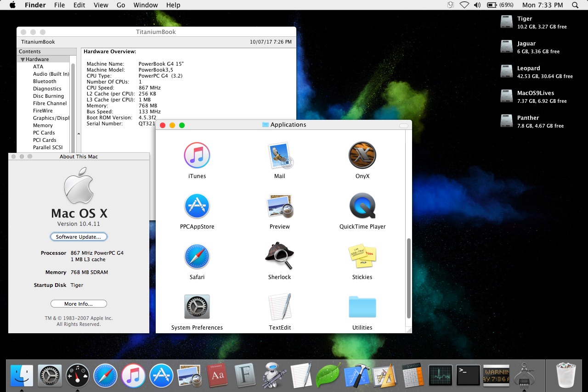This screenshot has height=392, width=588.
Task: Select the Leopard disk on desktop
Action: [x=506, y=72]
